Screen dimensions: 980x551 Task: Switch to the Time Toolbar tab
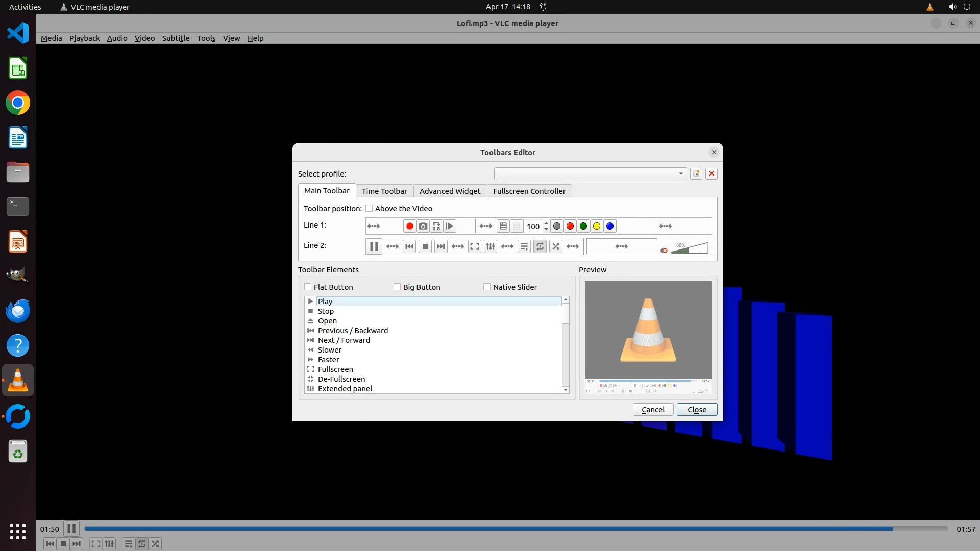coord(384,191)
